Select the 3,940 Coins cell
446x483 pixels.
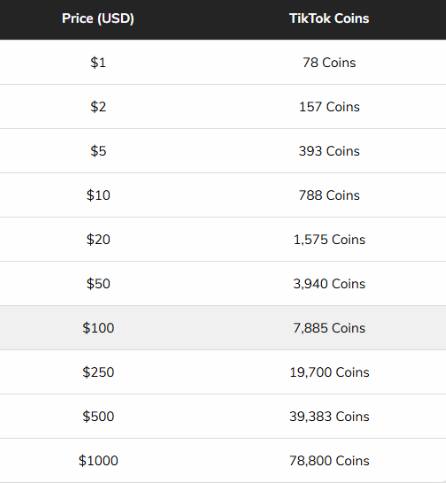tap(329, 284)
